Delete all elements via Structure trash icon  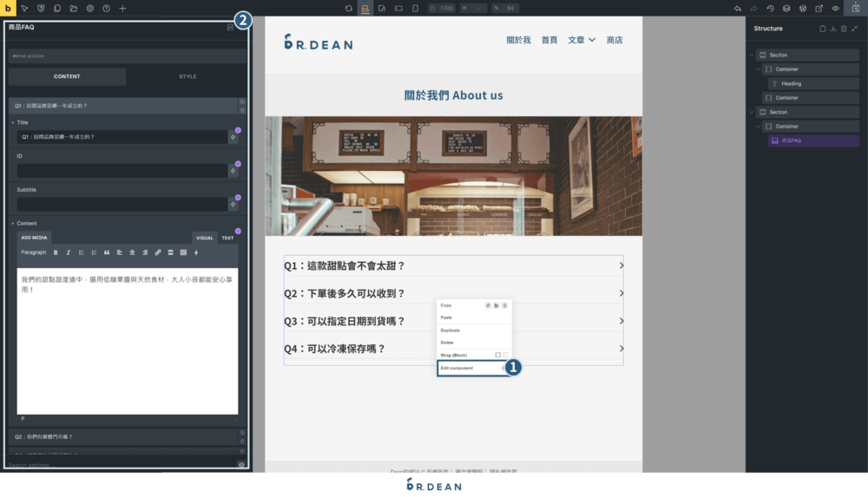coord(844,29)
